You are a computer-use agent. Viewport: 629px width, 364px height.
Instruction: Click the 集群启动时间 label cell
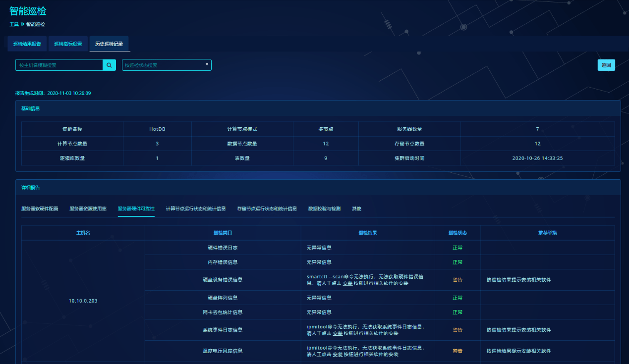(409, 158)
